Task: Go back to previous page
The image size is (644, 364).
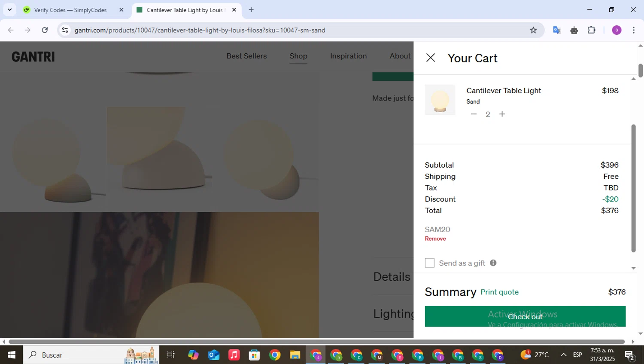Action: [11, 30]
